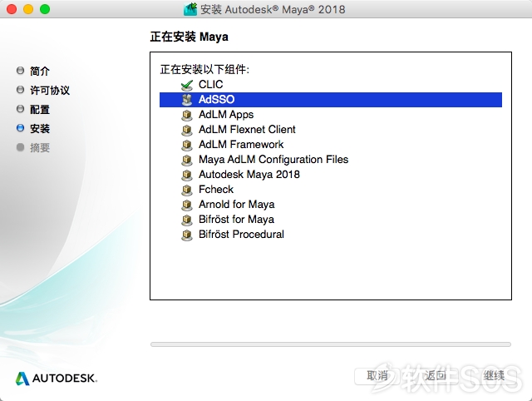
Task: Click the heading 正在安装 Maya
Action: click(189, 37)
